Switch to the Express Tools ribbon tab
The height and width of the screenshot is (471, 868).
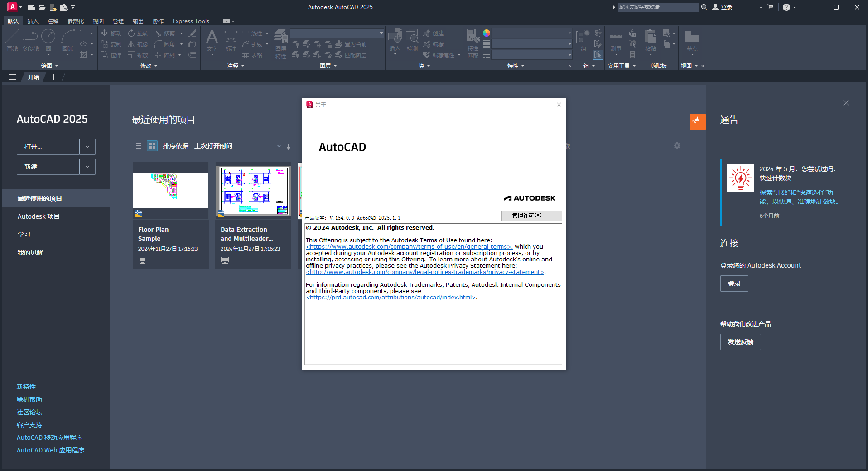(190, 21)
